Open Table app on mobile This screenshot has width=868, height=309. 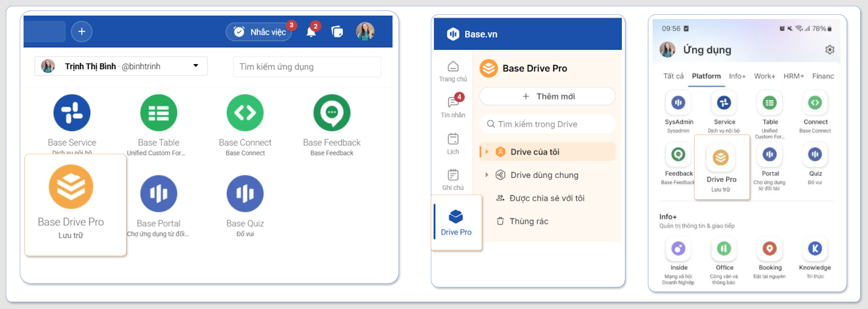[770, 103]
